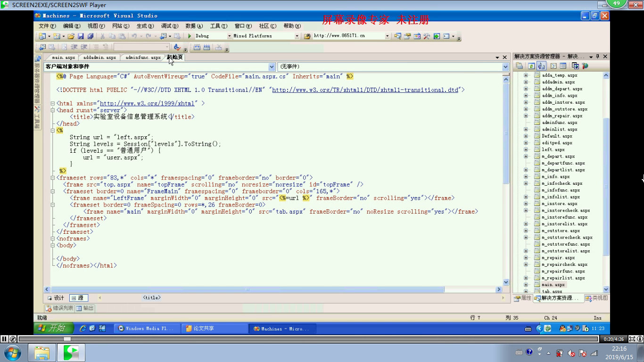Screen dimensions: 644x362
Task: Click the http://www.w3.org/1999/xhtml link
Action: [x=147, y=103]
